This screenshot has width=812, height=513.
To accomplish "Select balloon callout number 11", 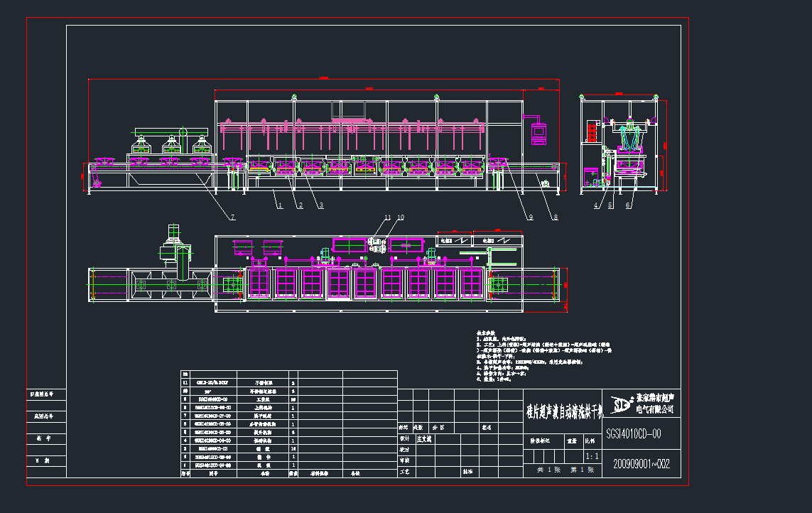I will tap(388, 217).
